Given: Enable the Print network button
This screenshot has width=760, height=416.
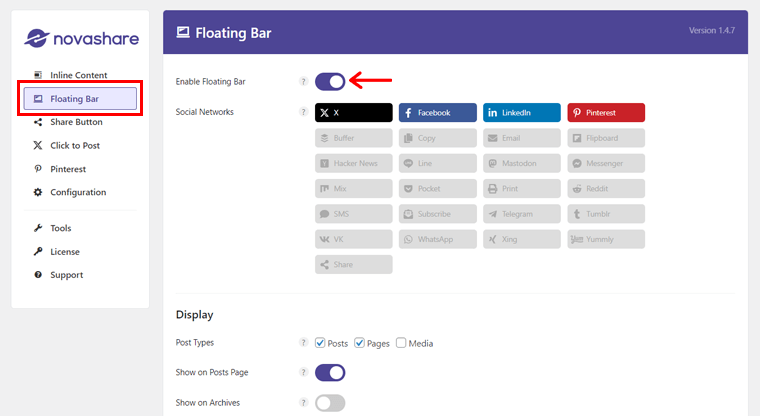Looking at the screenshot, I should (522, 189).
